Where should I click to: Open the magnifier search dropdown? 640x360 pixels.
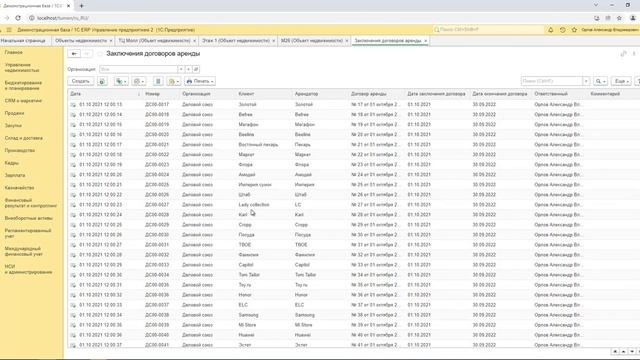(600, 81)
